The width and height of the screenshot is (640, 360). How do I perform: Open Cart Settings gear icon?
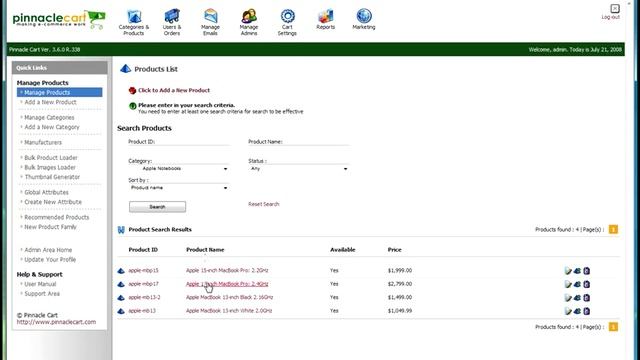click(x=287, y=16)
